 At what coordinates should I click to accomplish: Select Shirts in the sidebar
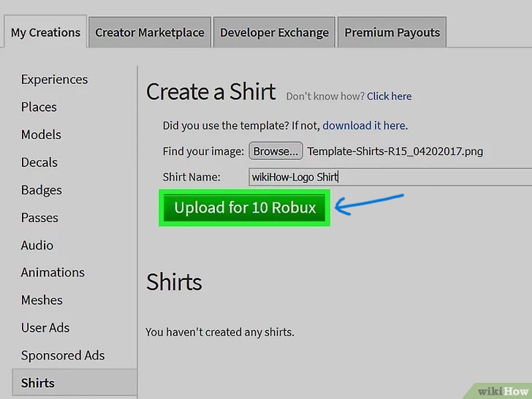pyautogui.click(x=75, y=383)
